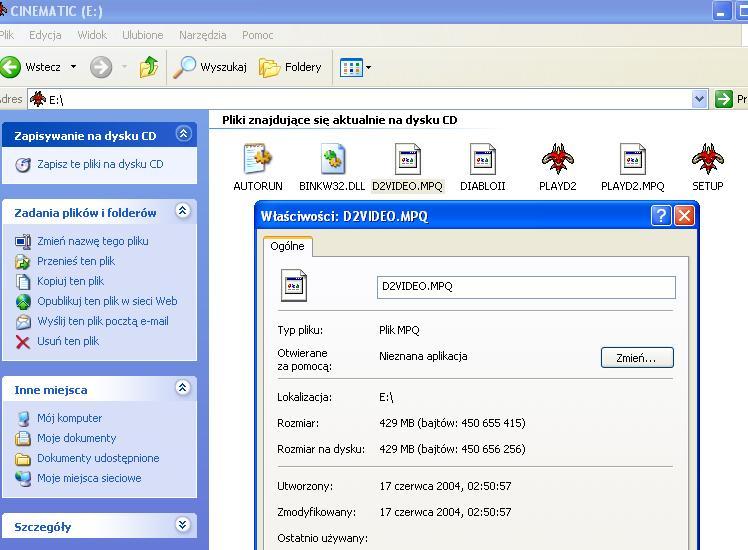Select the PLAYD2 Diablo icon

[558, 159]
